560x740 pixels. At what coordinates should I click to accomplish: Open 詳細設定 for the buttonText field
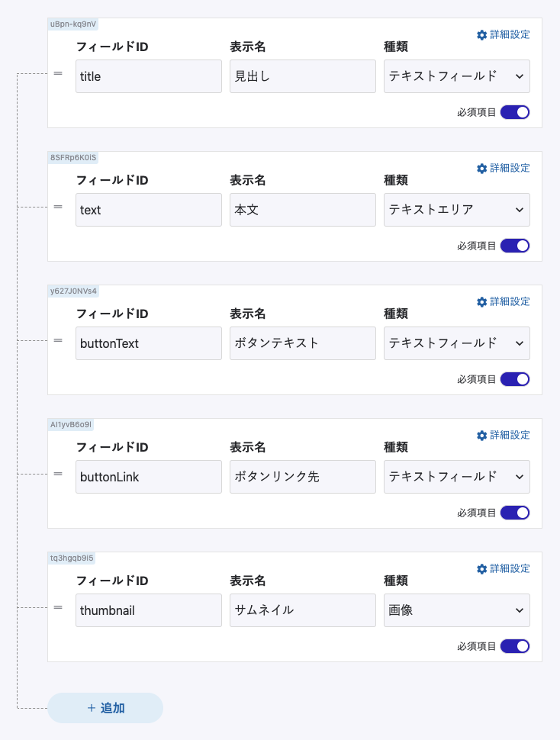tap(503, 302)
